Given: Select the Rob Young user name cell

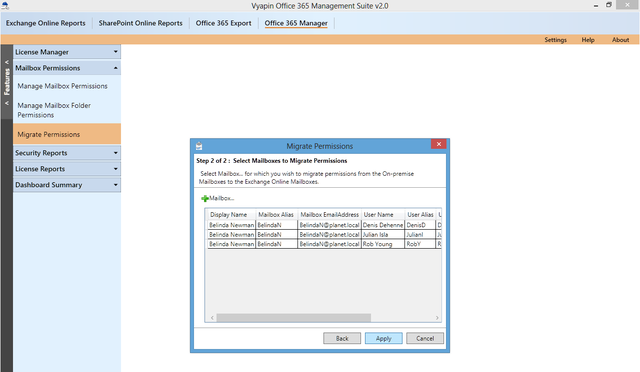Looking at the screenshot, I should pyautogui.click(x=383, y=244).
